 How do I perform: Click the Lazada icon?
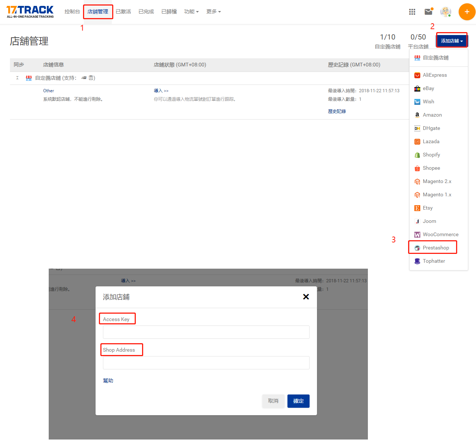click(x=417, y=142)
